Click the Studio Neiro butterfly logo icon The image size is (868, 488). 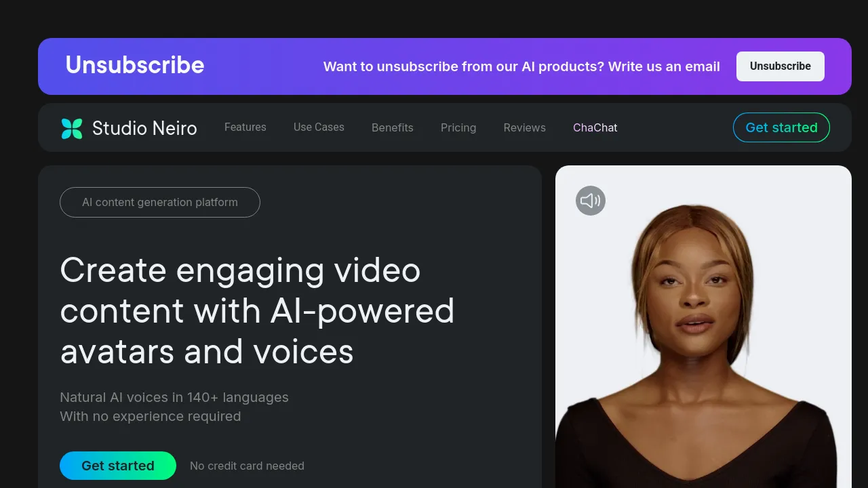72,128
